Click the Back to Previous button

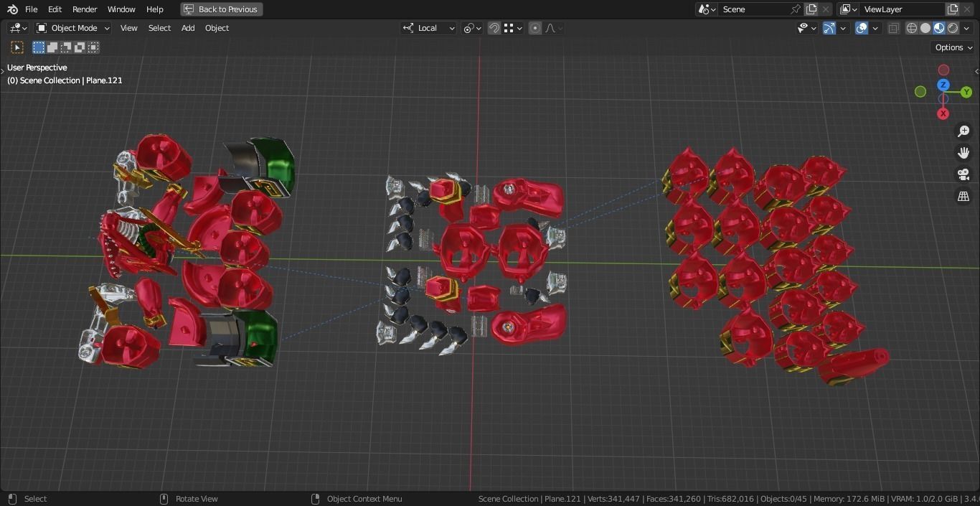[221, 9]
